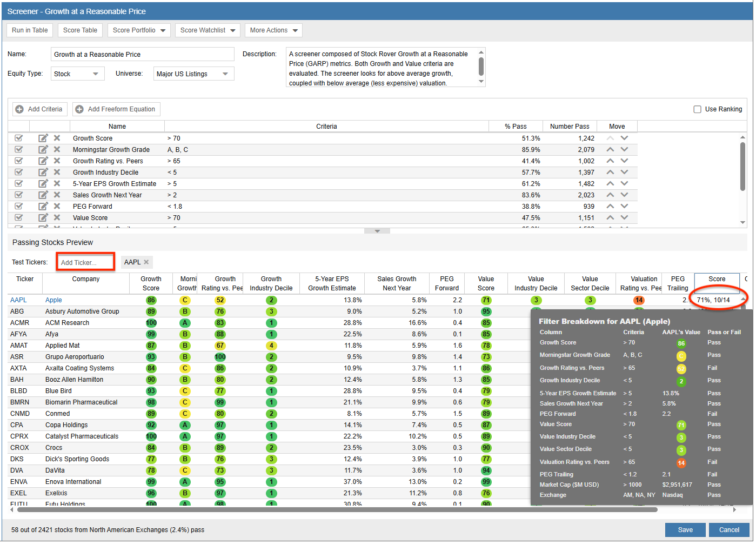Open the Equity Type dropdown
756x544 pixels.
click(78, 74)
